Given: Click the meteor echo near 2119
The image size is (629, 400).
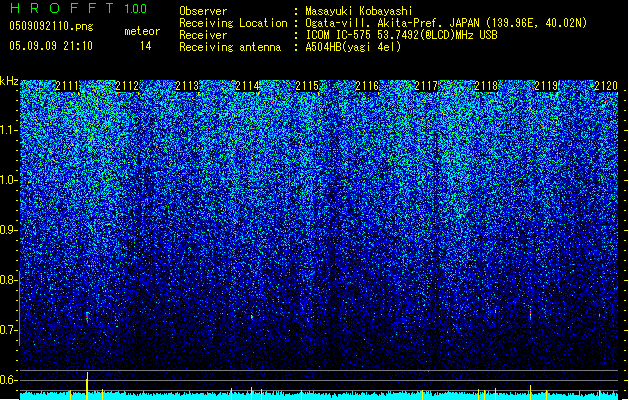Looking at the screenshot, I should (x=530, y=313).
